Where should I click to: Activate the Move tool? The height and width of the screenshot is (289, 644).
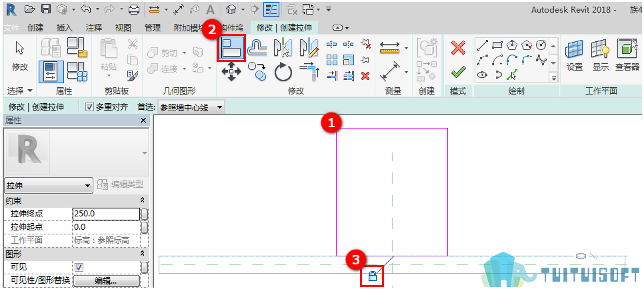point(231,71)
